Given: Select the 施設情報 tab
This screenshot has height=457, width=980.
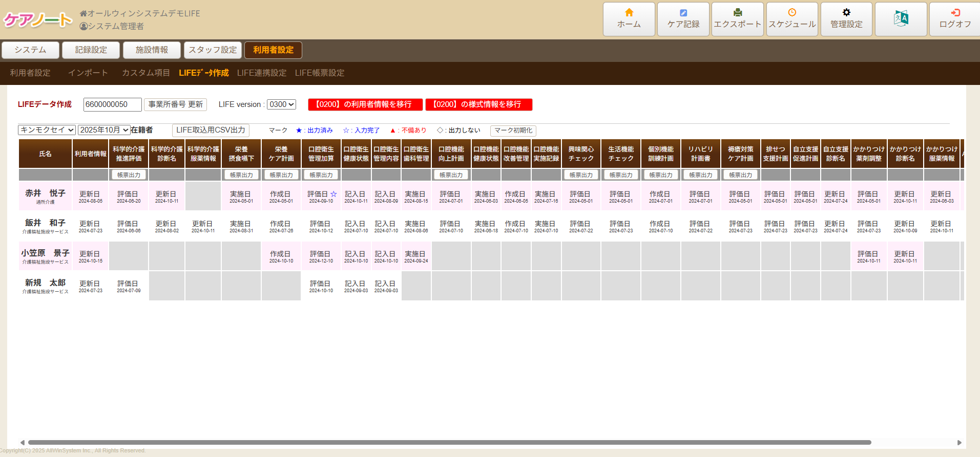Looking at the screenshot, I should point(152,50).
